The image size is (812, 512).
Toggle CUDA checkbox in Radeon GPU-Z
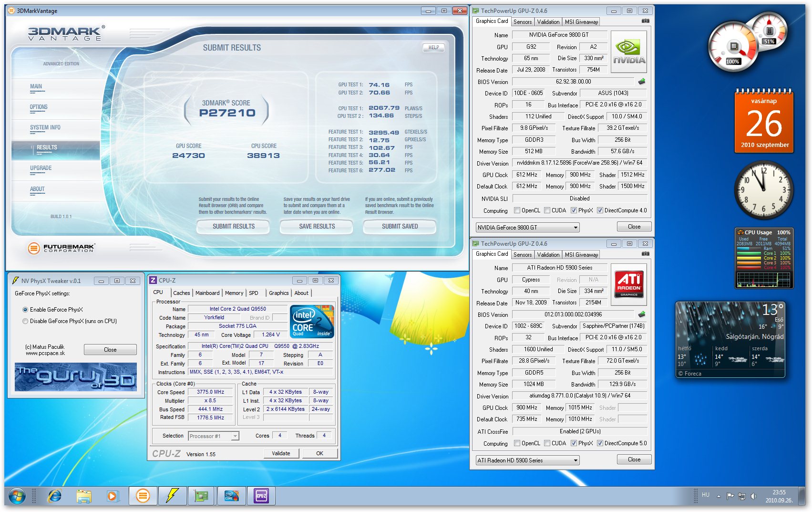pos(547,443)
